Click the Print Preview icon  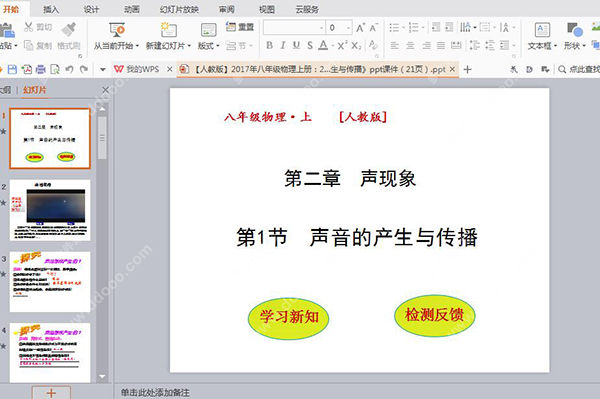pyautogui.click(x=55, y=69)
